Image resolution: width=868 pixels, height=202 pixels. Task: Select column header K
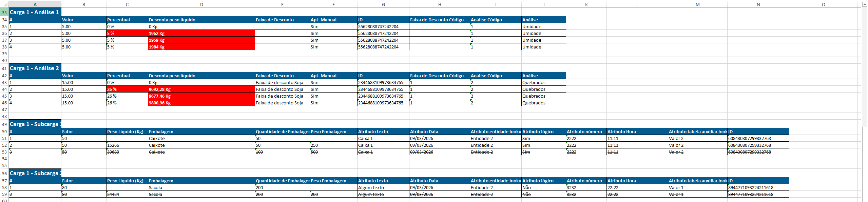(x=586, y=4)
